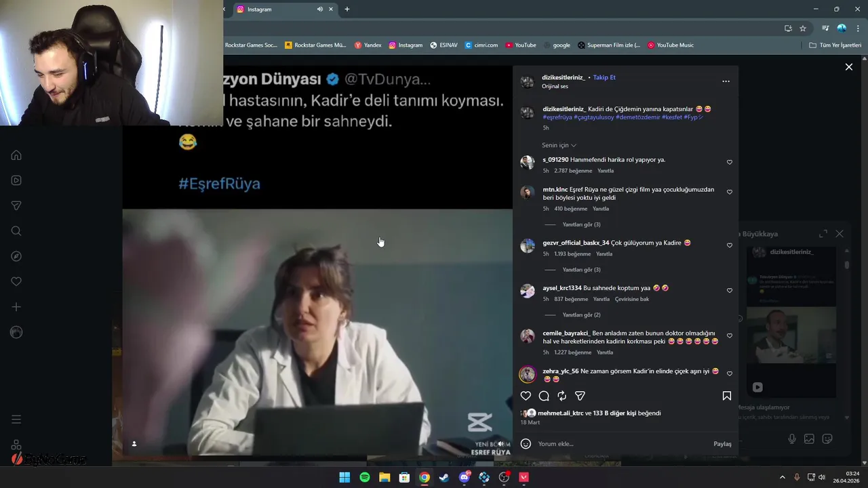Image resolution: width=868 pixels, height=488 pixels.
Task: Reply to s_091290's comment
Action: (605, 171)
